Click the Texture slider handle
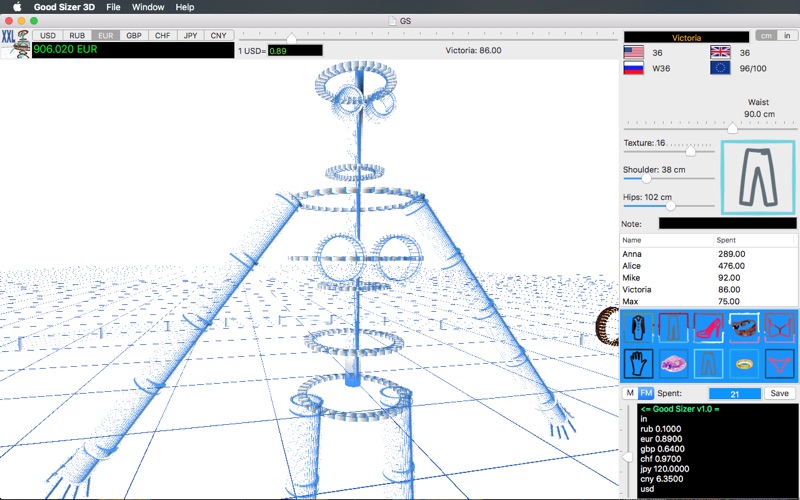The image size is (800, 500). tap(690, 151)
